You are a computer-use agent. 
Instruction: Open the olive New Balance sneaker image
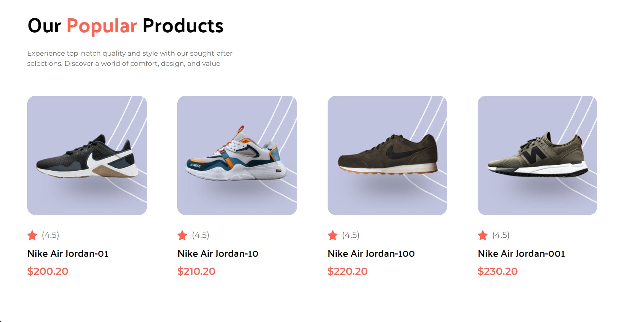click(x=537, y=155)
